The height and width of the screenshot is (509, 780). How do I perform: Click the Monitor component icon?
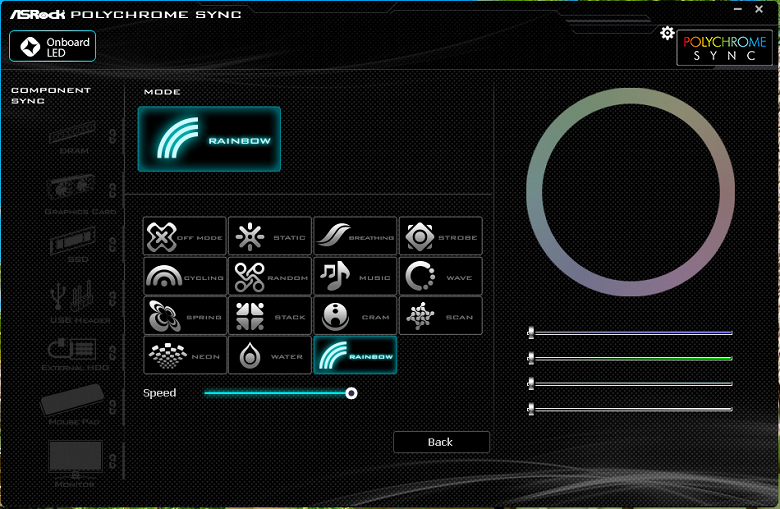pyautogui.click(x=75, y=458)
